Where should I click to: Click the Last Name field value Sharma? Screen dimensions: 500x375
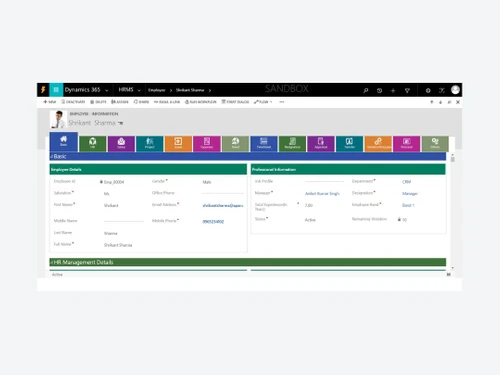pyautogui.click(x=111, y=233)
